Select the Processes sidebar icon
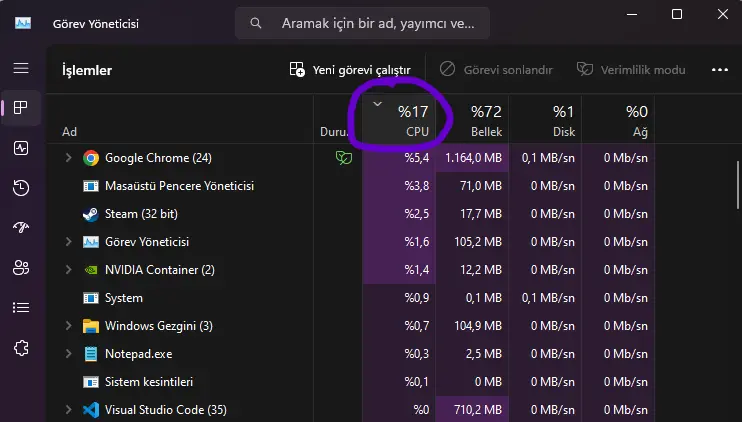Image resolution: width=742 pixels, height=422 pixels. (x=21, y=108)
